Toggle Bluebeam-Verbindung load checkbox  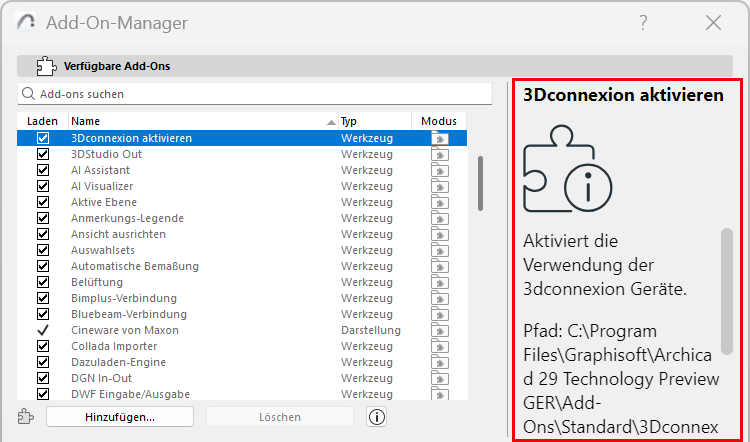(x=43, y=314)
